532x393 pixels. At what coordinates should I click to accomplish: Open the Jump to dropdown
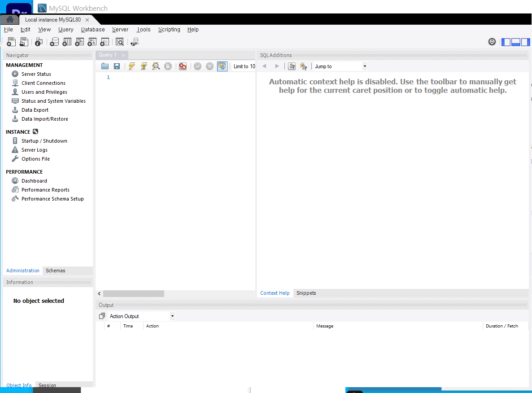coord(340,66)
